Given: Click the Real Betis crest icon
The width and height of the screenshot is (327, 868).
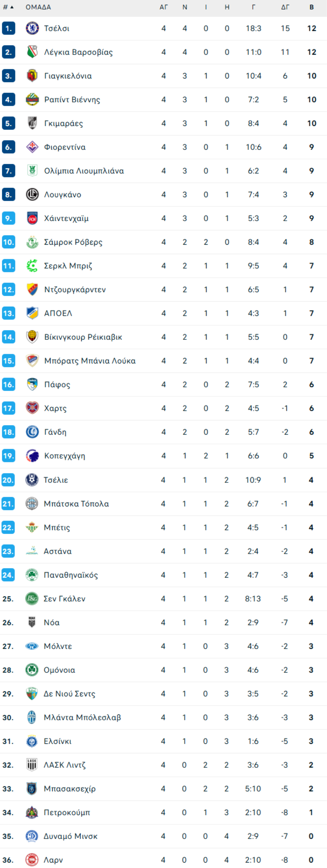Looking at the screenshot, I should click(x=32, y=527).
